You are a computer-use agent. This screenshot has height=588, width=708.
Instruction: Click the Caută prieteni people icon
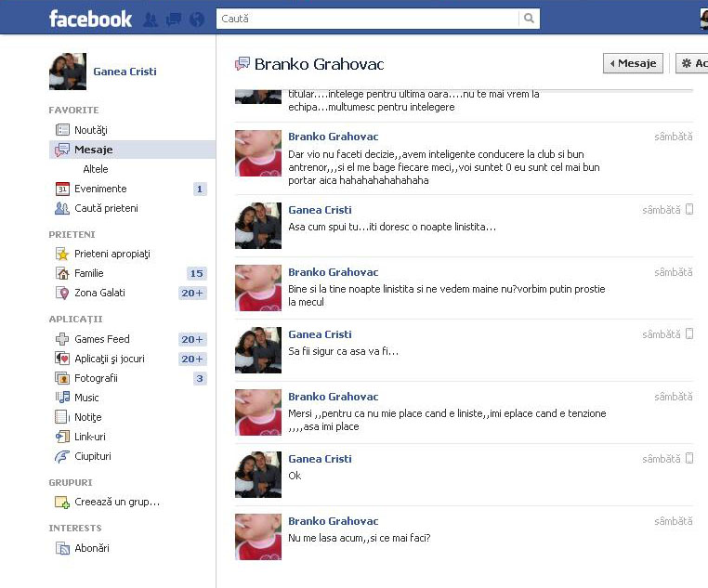coord(62,208)
